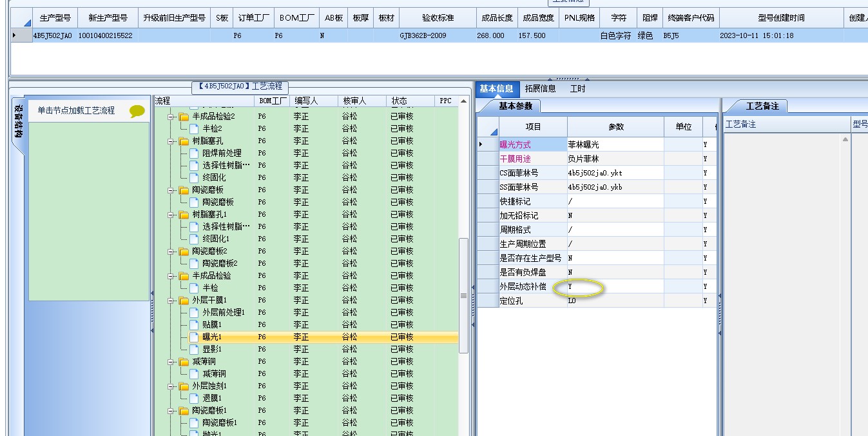Click the scroll-up arrow in 工艺备注 panel

tap(846, 139)
